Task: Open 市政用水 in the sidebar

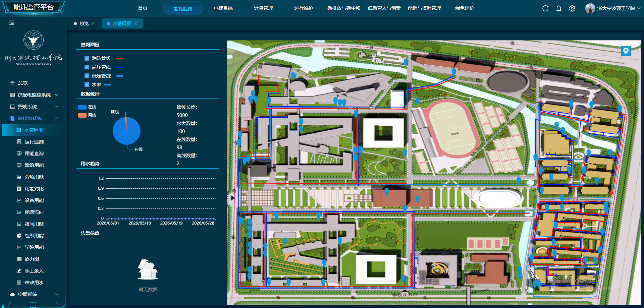Action: pos(34,283)
